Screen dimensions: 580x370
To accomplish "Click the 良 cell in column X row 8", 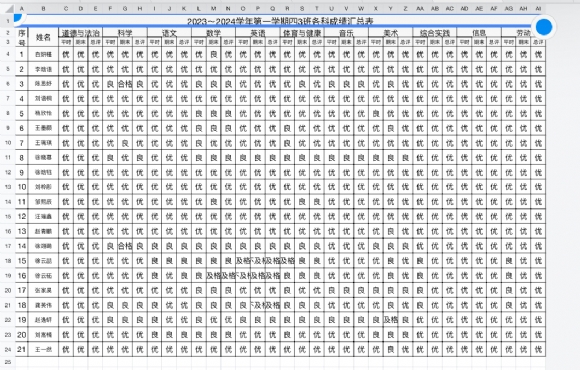I will coord(376,114).
